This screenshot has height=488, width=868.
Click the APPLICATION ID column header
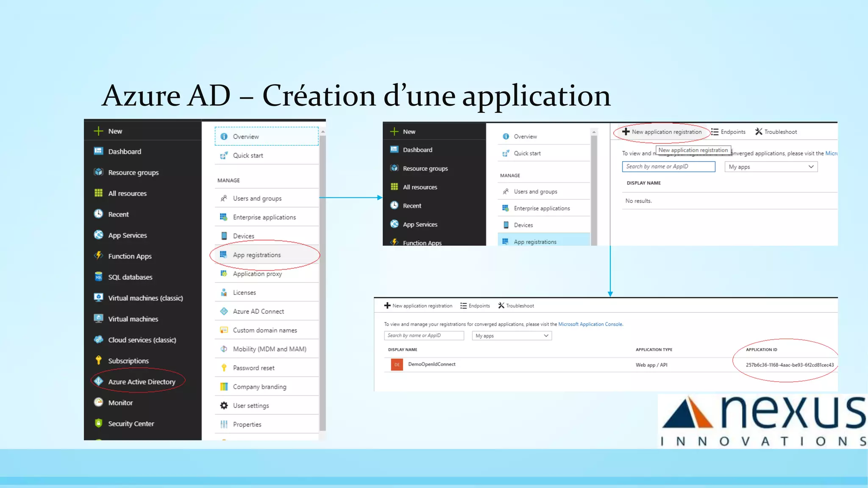click(761, 349)
